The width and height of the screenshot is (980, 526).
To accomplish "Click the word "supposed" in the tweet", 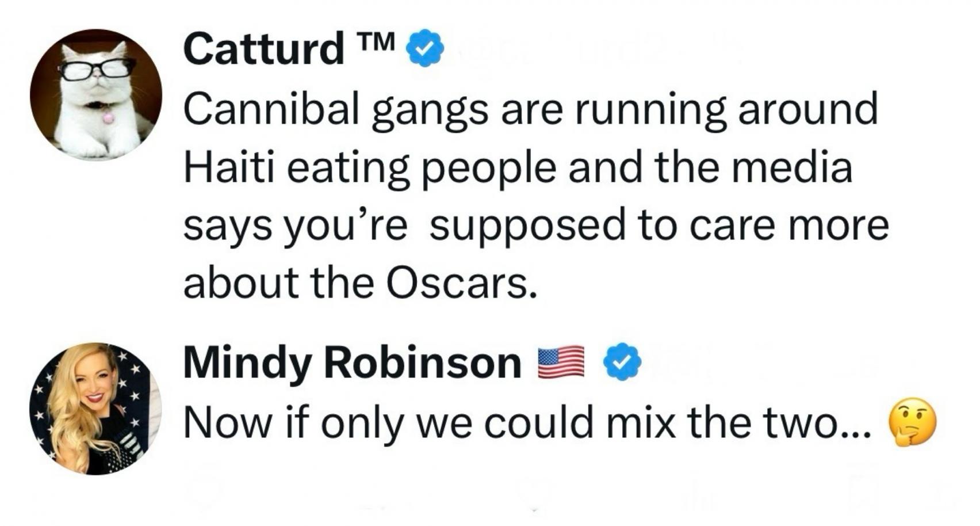I will point(527,226).
